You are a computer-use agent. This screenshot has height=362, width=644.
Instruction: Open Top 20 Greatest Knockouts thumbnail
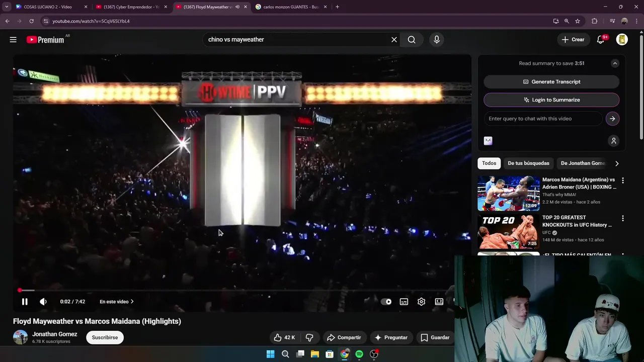pyautogui.click(x=508, y=231)
